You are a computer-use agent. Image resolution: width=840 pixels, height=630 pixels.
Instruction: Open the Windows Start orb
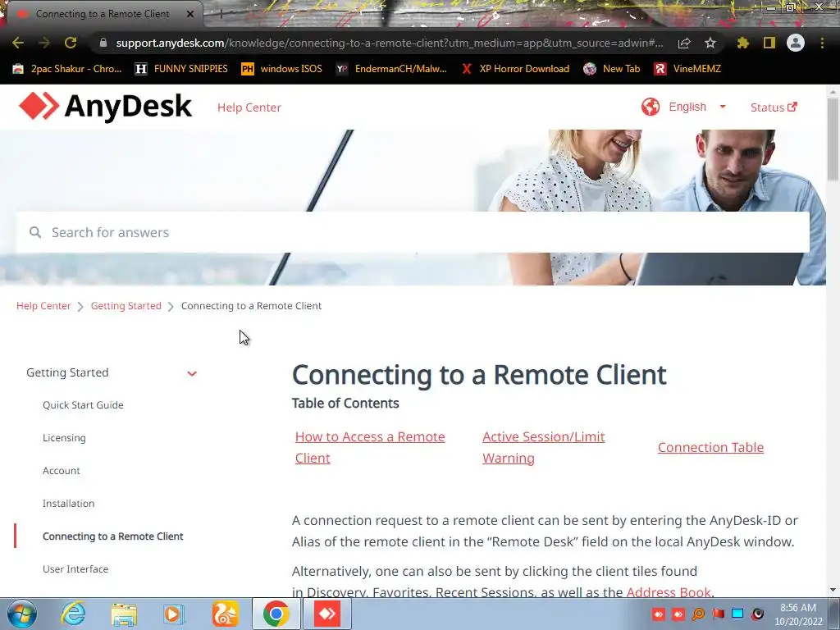coord(22,614)
